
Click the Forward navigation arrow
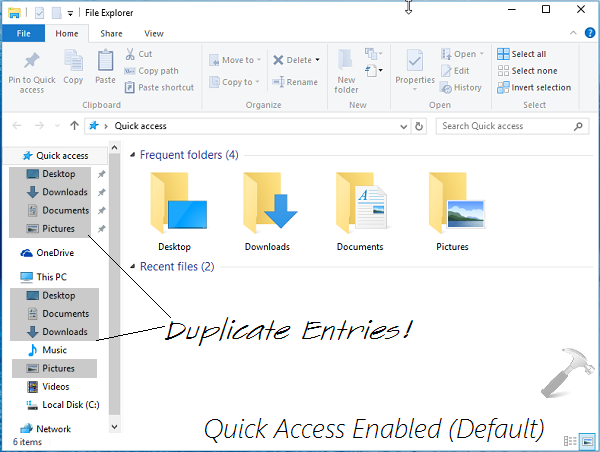39,126
